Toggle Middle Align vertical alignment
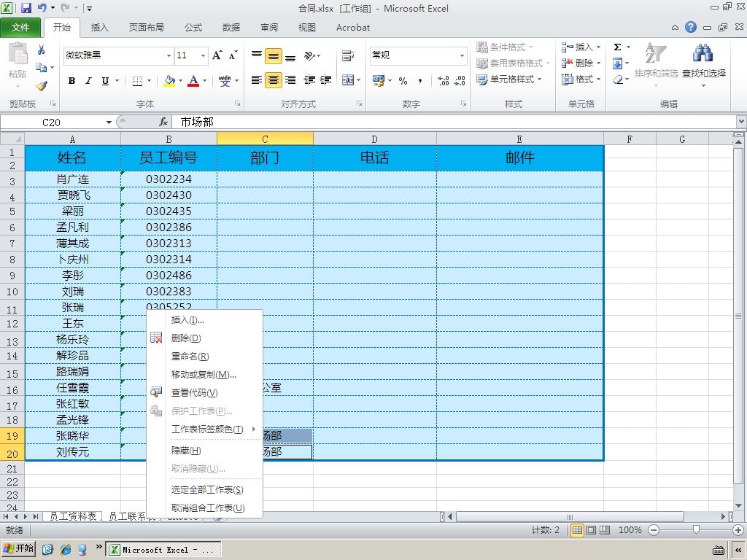This screenshot has width=747, height=560. [x=274, y=56]
